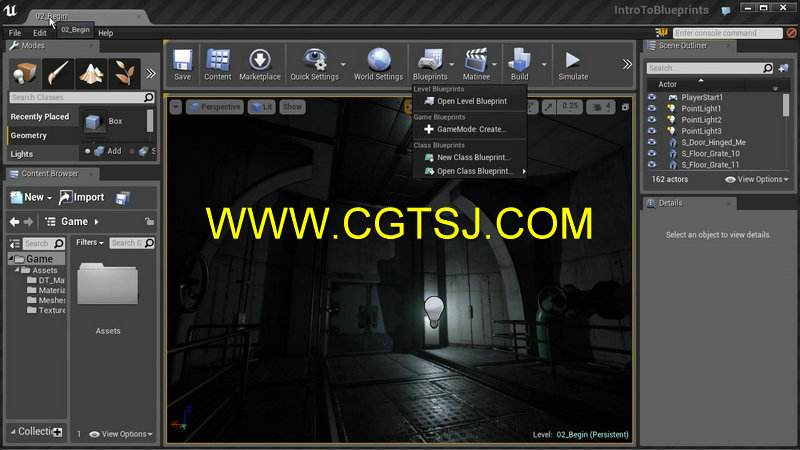Select the Paint mode brush icon
This screenshot has height=450, width=800.
(x=58, y=73)
